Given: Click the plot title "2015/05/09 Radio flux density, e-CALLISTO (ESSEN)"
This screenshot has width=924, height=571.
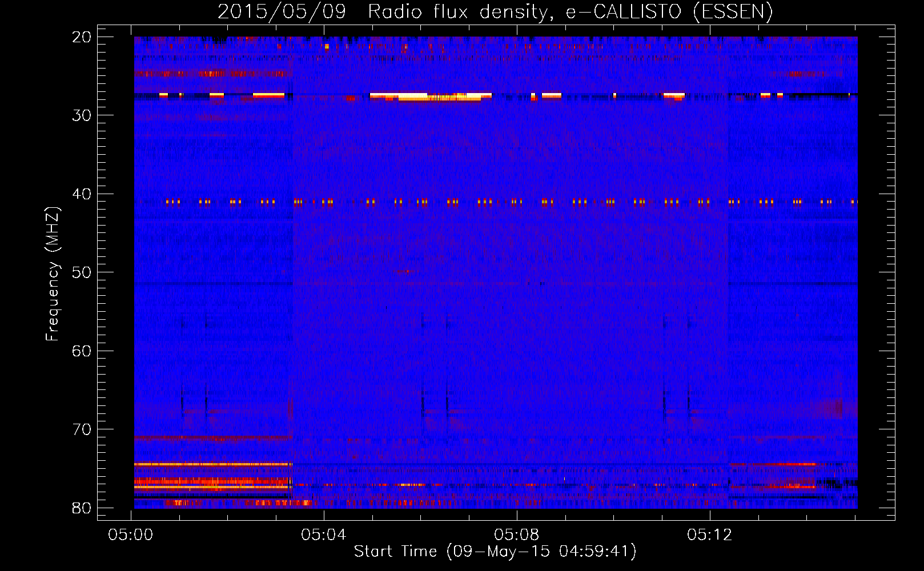Looking at the screenshot, I should 495,11.
